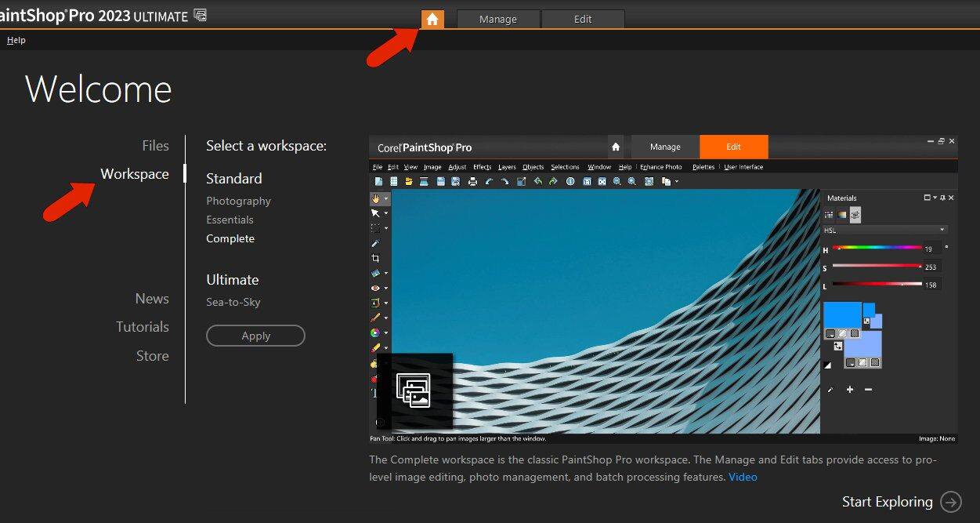Open the icon beside the 2023 ULTIMATE title
Viewport: 980px width, 523px height.
pyautogui.click(x=200, y=15)
